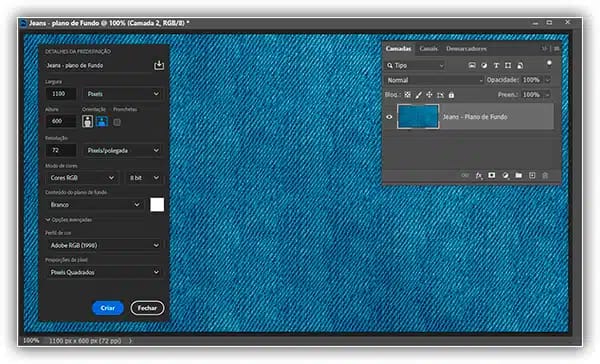Toggle visibility of Jeans layer

(389, 117)
